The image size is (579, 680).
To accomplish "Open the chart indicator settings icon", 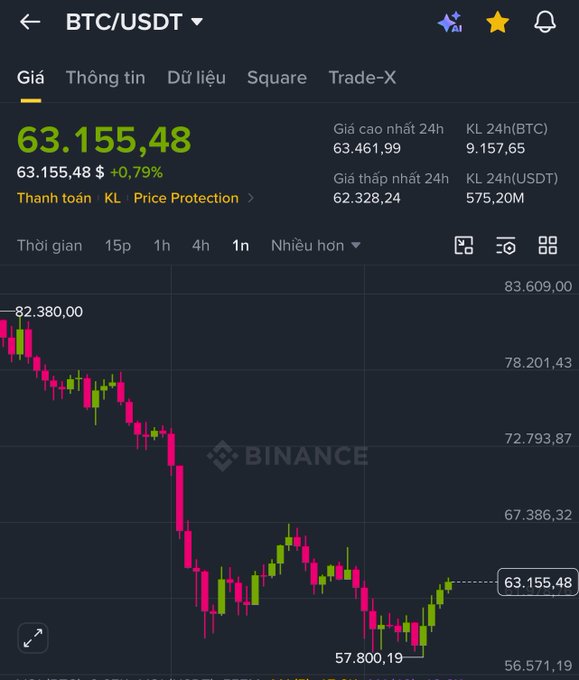I will (x=506, y=245).
